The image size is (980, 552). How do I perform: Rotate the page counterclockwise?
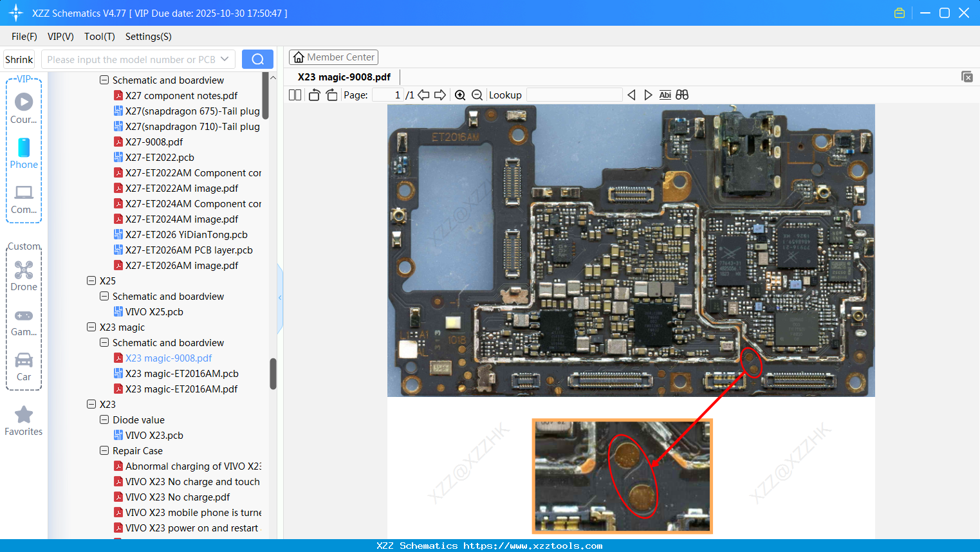pyautogui.click(x=314, y=95)
